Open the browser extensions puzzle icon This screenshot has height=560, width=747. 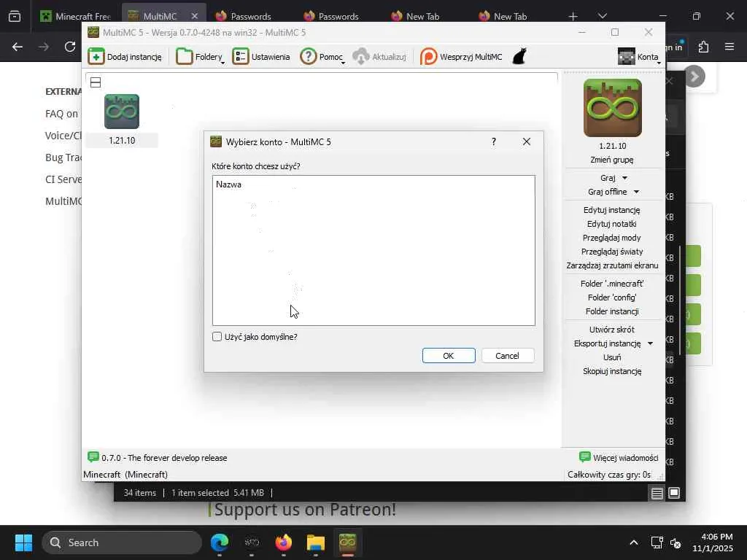[x=703, y=47]
